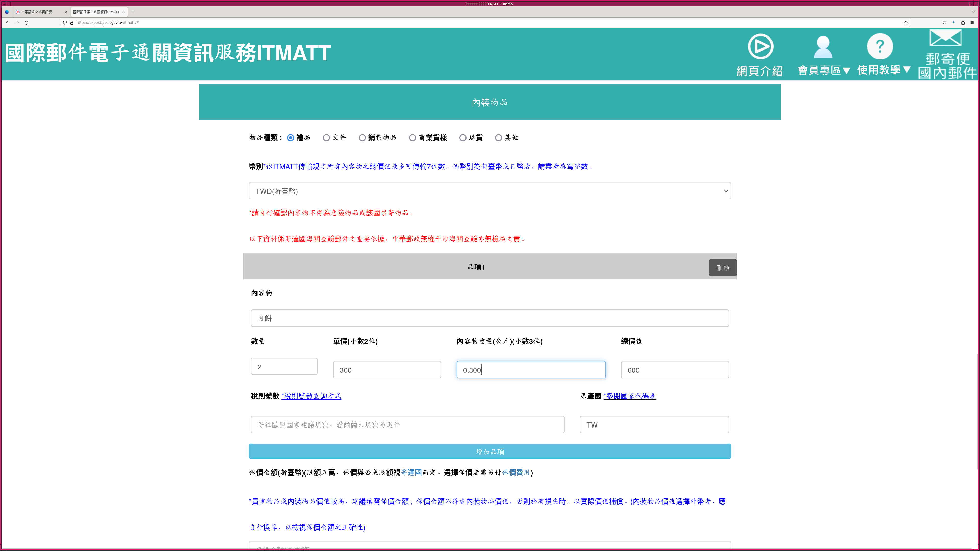
Task: Open the browser hamburger application menu
Action: [972, 23]
